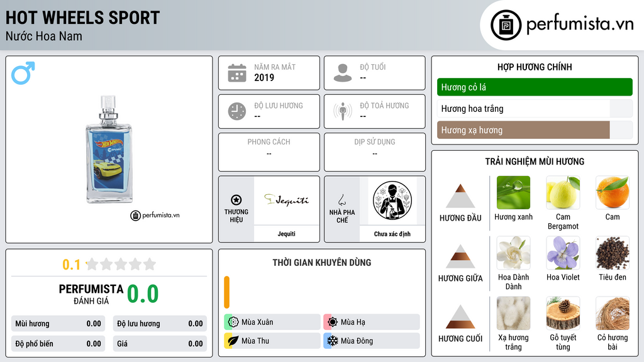Click the male gender symbol icon
The image size is (644, 362).
[23, 73]
